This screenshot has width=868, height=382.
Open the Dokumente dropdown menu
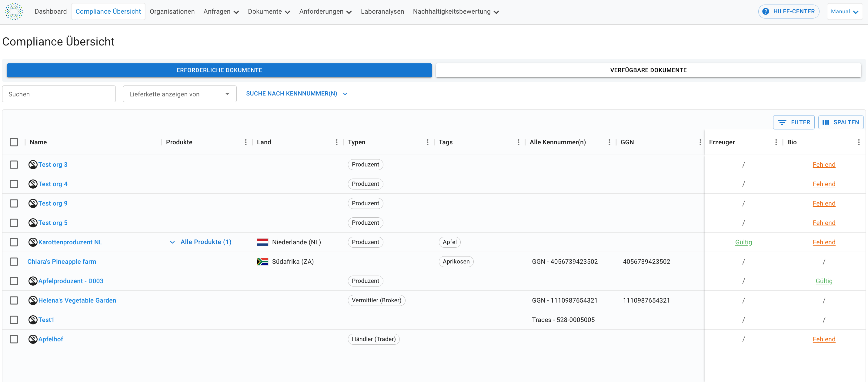click(269, 12)
